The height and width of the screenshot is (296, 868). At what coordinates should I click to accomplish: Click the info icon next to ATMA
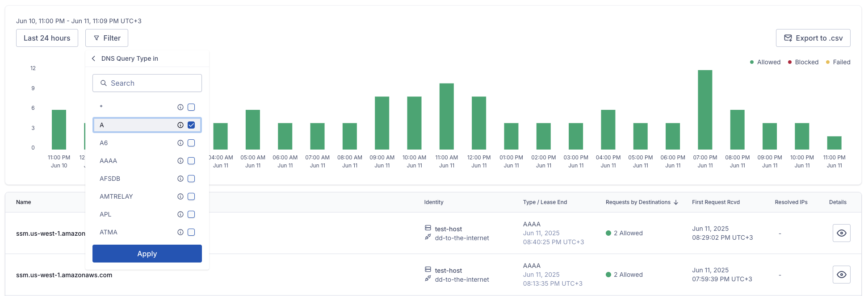(x=180, y=232)
